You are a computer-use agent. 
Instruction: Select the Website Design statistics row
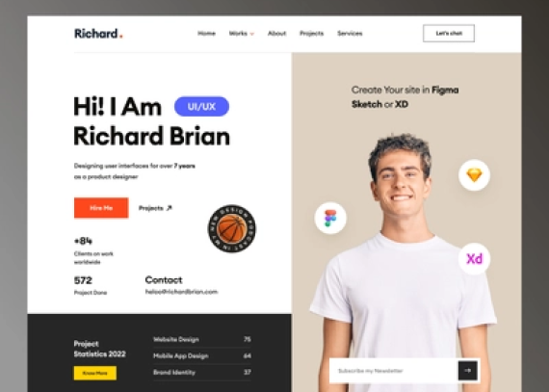tap(202, 339)
